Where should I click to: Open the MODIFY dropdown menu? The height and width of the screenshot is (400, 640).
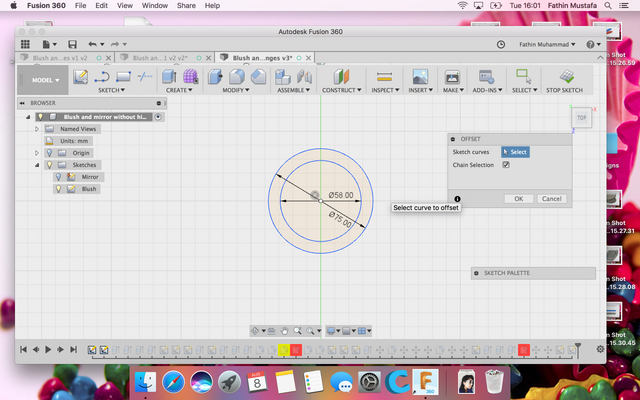click(236, 90)
